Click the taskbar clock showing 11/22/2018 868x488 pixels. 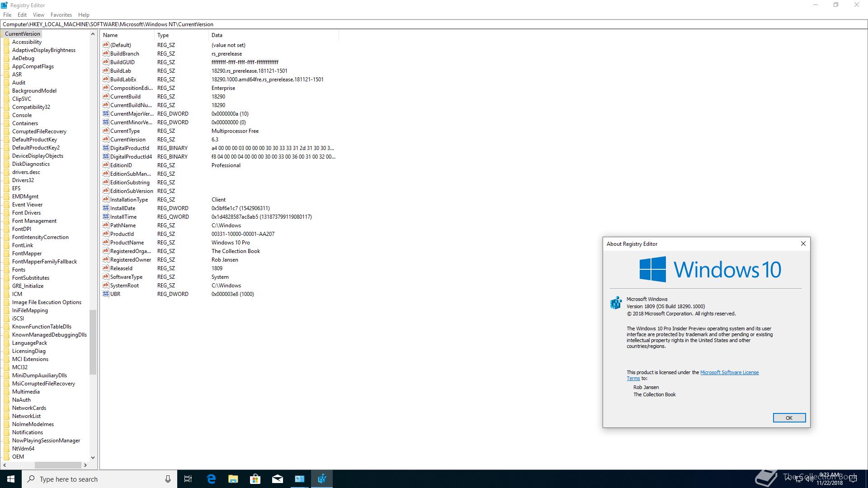tap(829, 479)
